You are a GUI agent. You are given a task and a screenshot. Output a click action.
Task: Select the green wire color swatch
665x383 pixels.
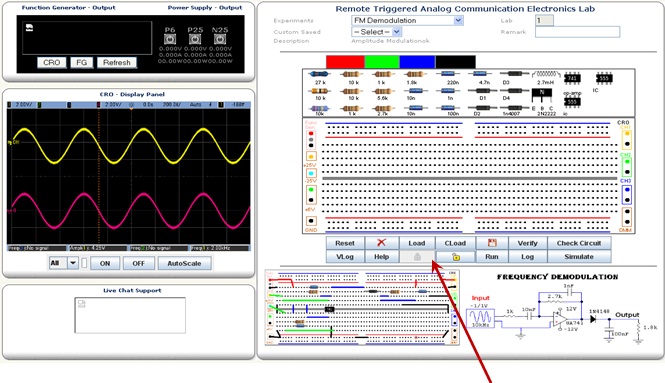tap(382, 62)
